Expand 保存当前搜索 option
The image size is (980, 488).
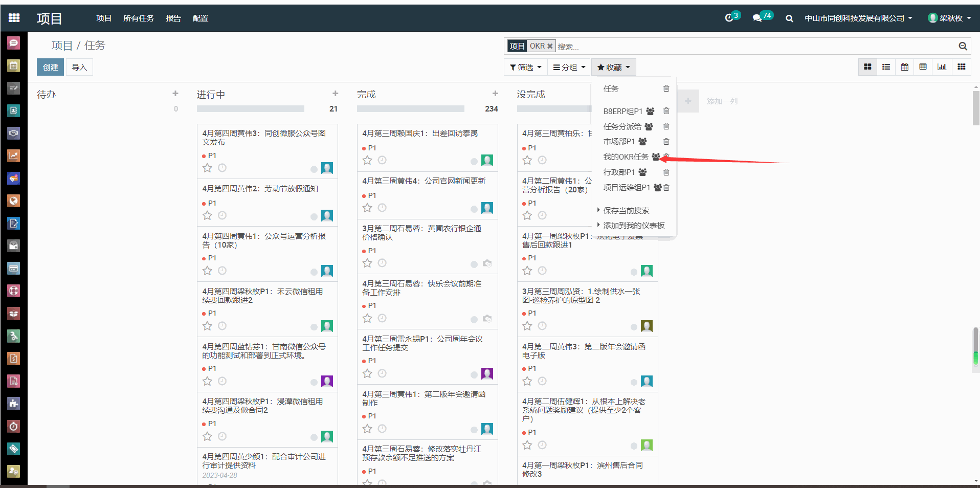[626, 210]
